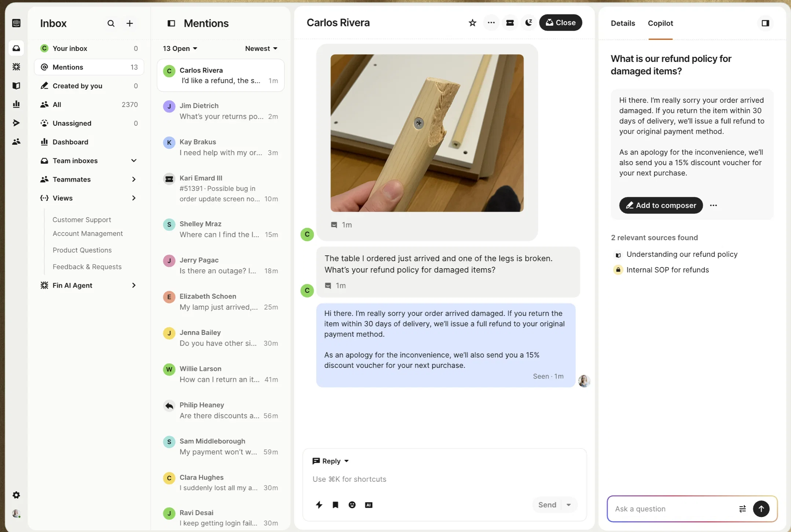The height and width of the screenshot is (532, 791).
Task: Open Jerry Pagac's outage conversation
Action: [x=221, y=265]
